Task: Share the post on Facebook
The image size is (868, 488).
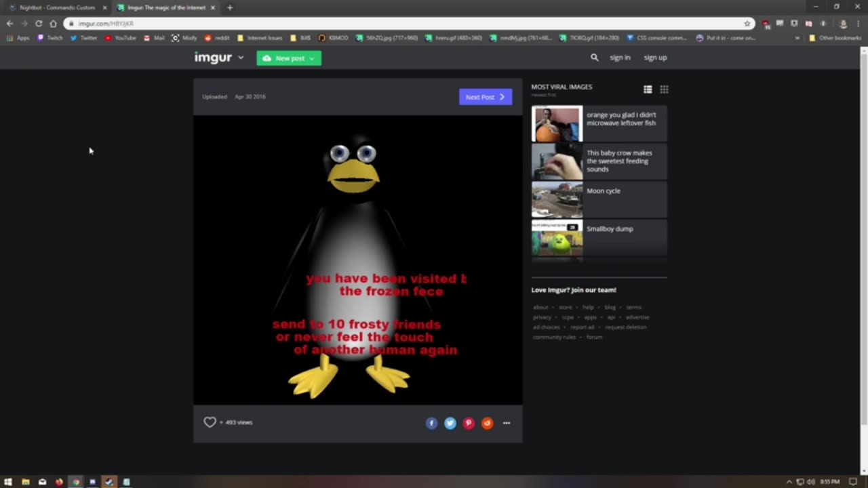Action: point(431,423)
